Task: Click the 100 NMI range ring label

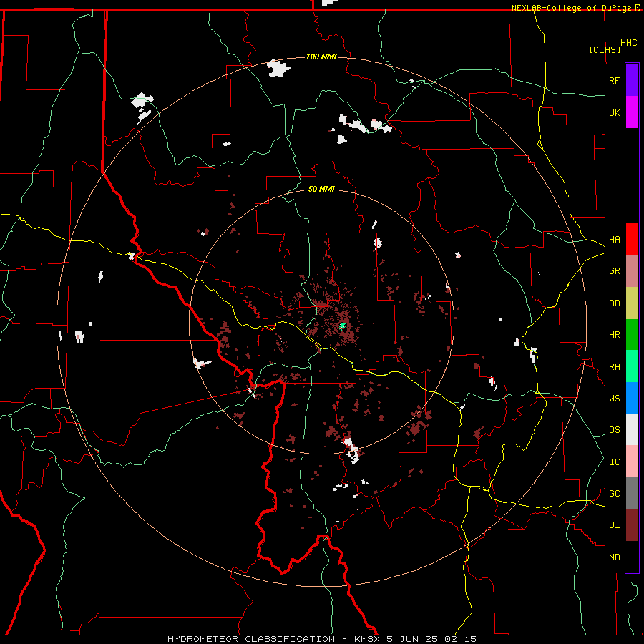Action: pyautogui.click(x=321, y=57)
